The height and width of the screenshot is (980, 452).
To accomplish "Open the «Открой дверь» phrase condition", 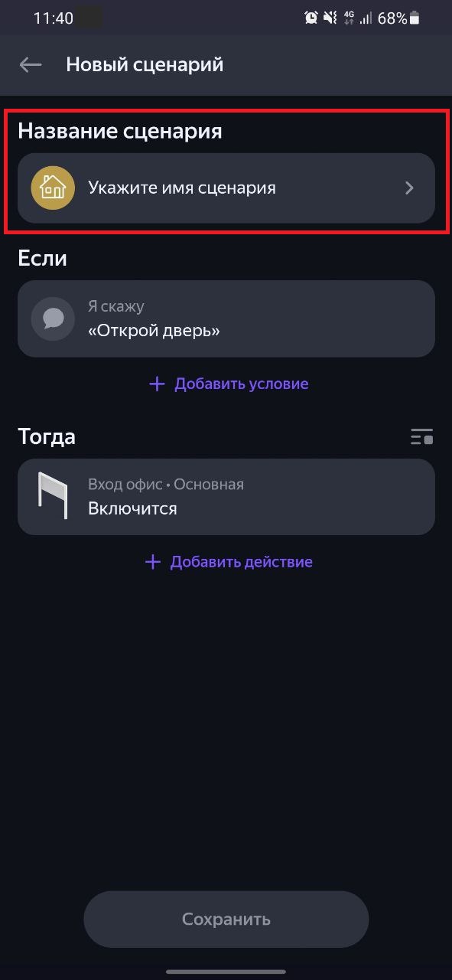I will point(226,318).
